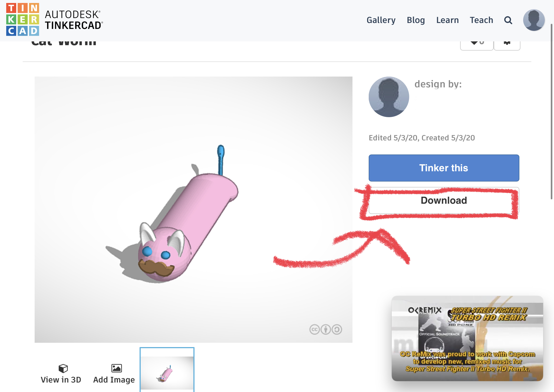Click the Download button

click(444, 200)
